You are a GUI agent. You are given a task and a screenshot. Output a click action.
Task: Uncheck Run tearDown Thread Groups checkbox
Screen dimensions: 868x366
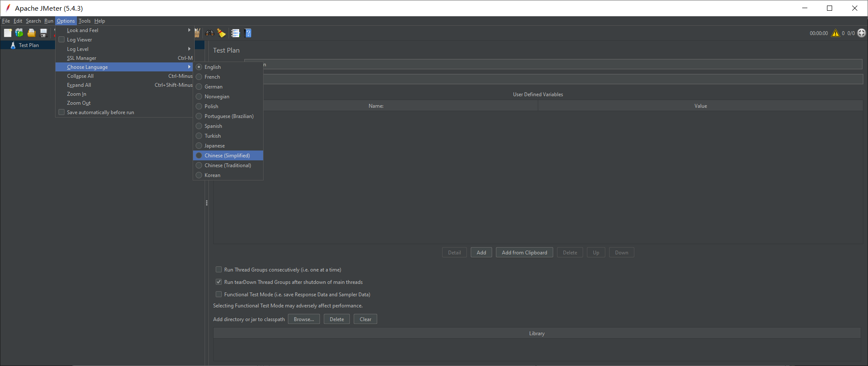coord(219,282)
